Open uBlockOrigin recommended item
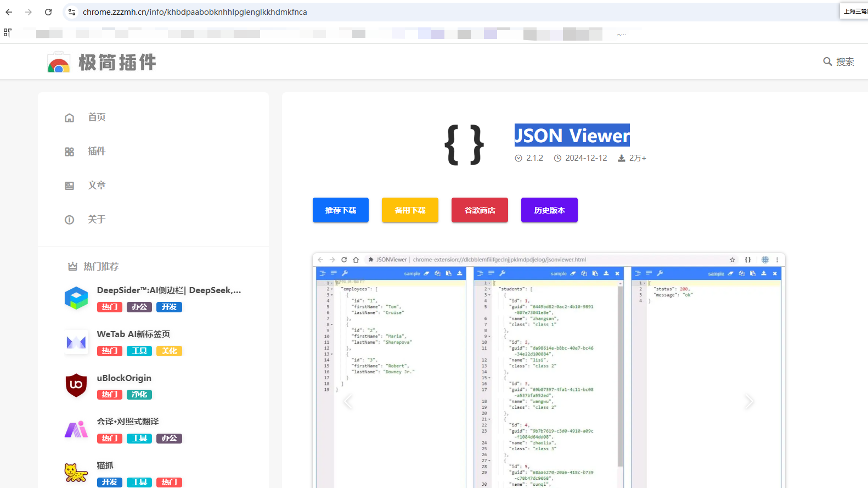 [124, 378]
